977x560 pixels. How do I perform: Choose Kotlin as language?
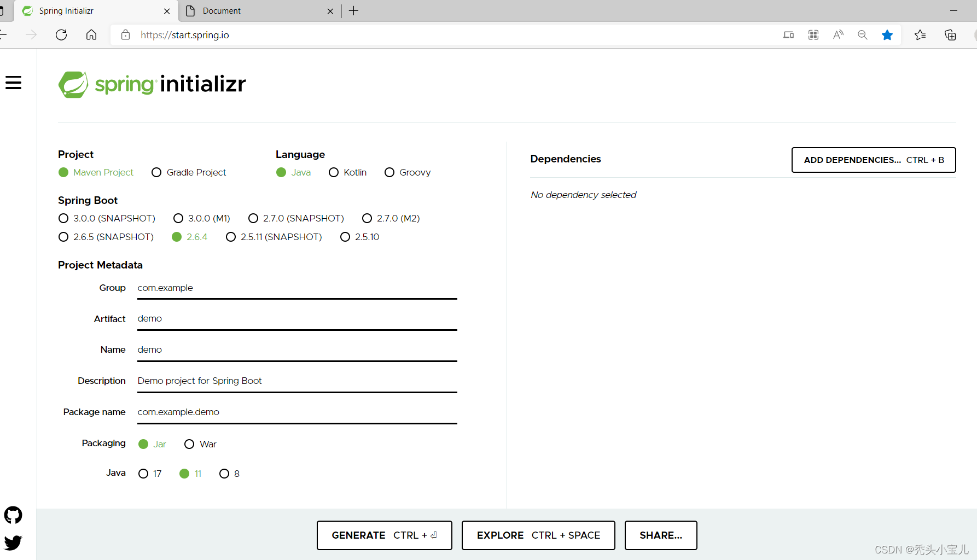(x=348, y=172)
